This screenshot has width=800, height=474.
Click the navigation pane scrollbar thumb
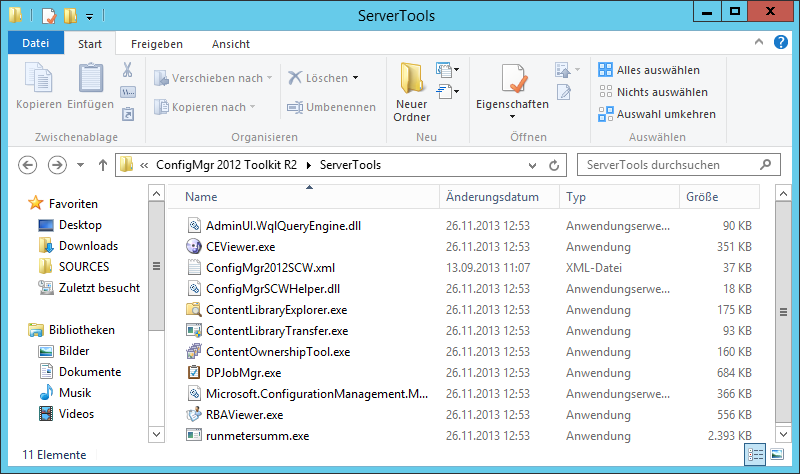tap(157, 266)
